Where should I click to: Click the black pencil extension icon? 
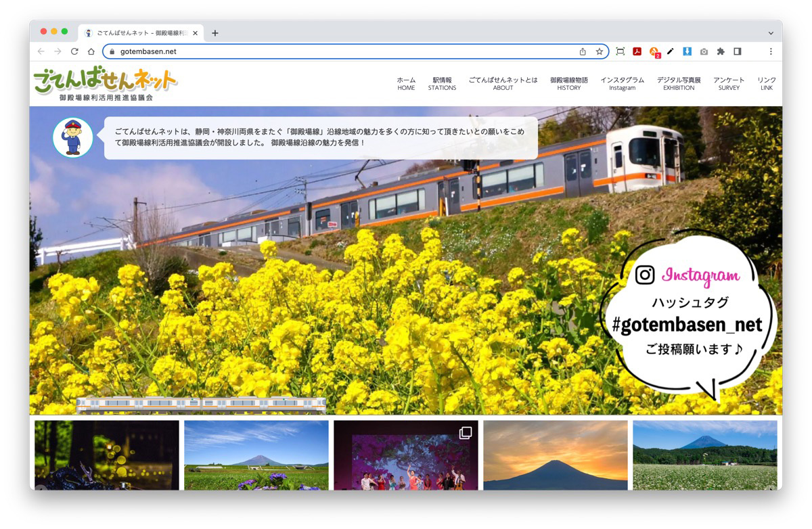pyautogui.click(x=671, y=51)
